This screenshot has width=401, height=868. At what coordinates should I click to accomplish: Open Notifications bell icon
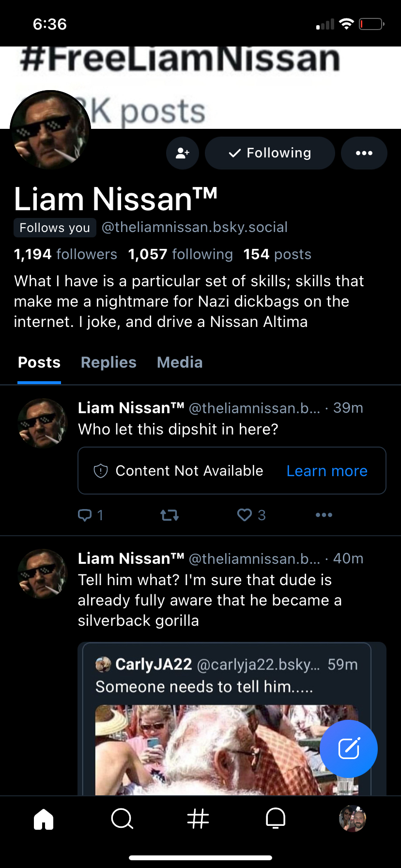point(276,819)
